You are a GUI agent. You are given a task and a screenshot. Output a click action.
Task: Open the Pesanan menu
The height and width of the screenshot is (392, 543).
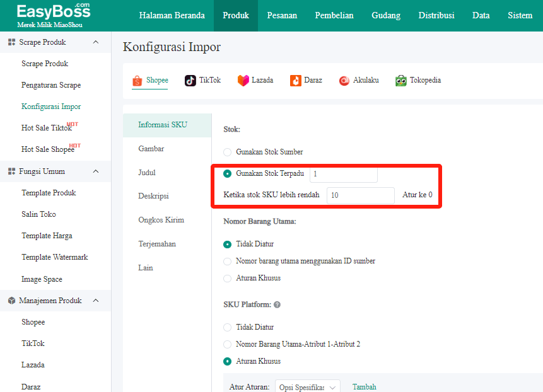pyautogui.click(x=282, y=16)
